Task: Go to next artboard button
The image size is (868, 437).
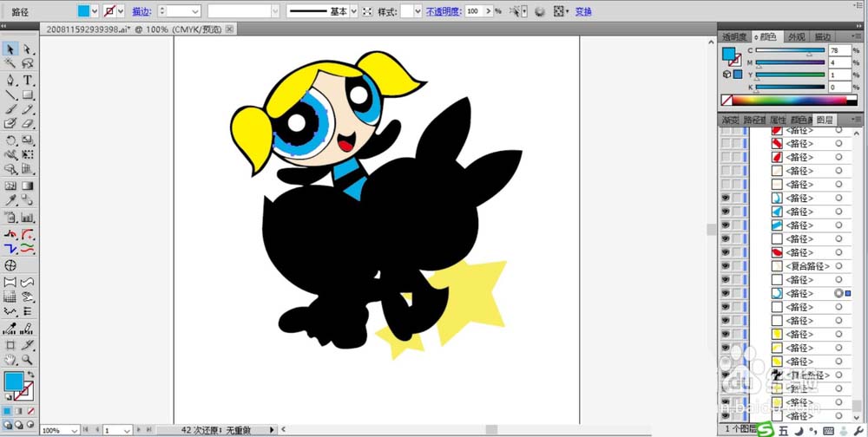Action: tap(139, 430)
